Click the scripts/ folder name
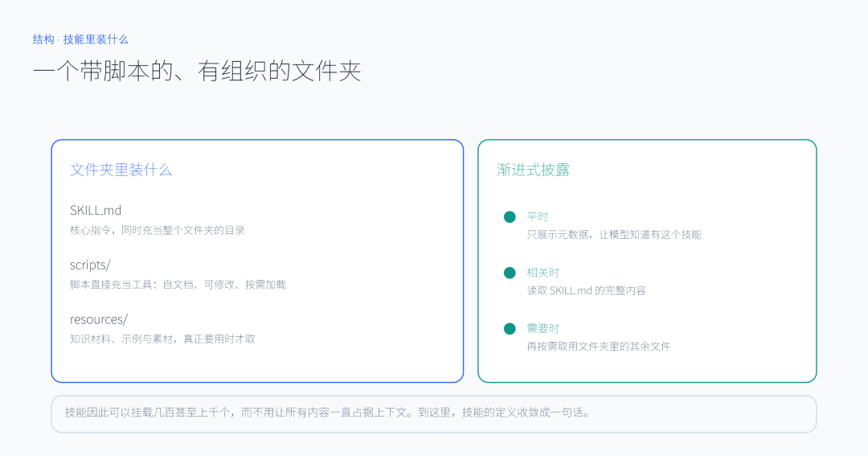The width and height of the screenshot is (868, 456). (x=90, y=265)
